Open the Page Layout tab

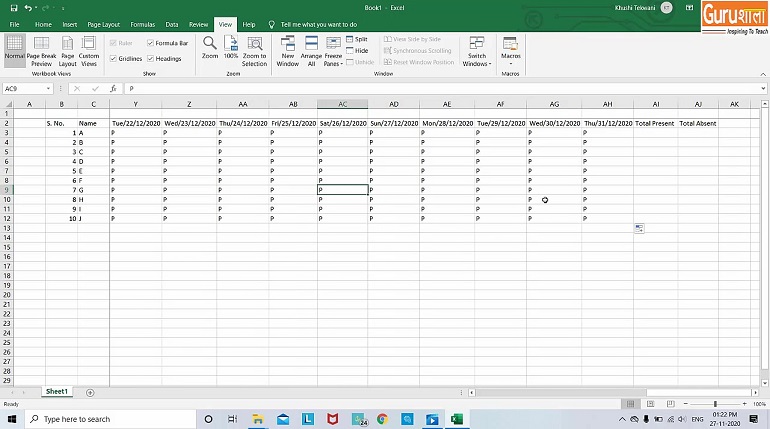(x=103, y=24)
